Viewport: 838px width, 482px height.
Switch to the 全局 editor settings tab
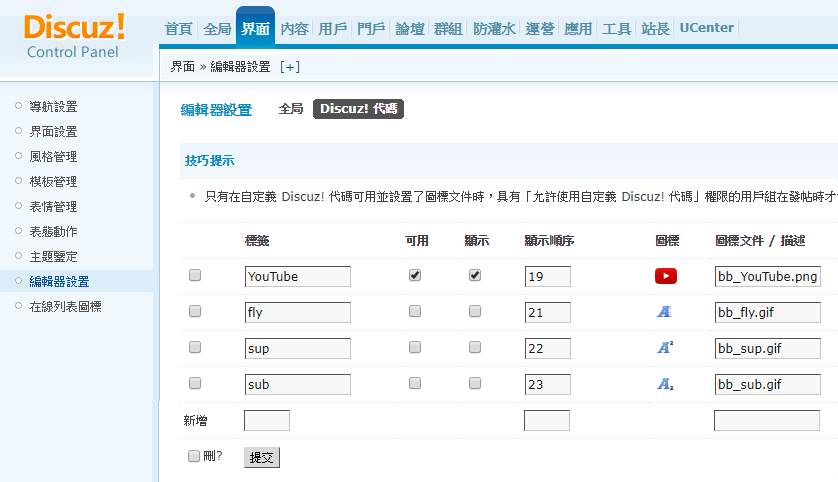pos(291,108)
